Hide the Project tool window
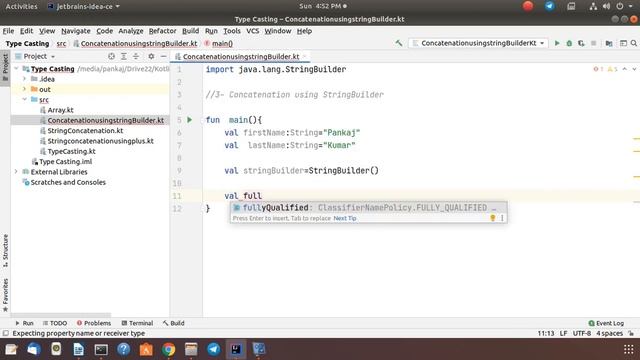 coord(163,56)
